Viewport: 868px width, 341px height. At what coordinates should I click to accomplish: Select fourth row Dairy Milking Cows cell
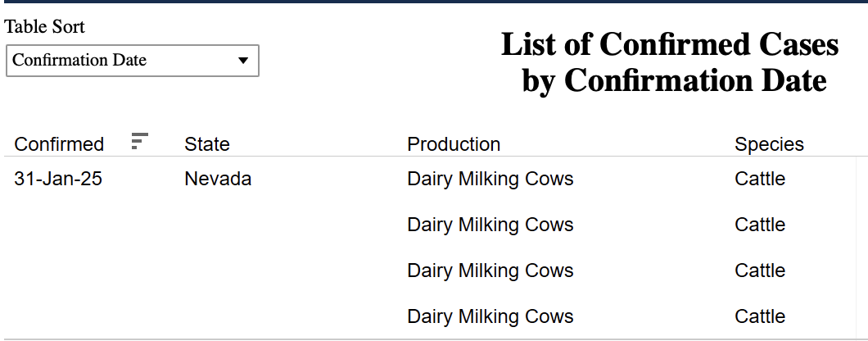coord(490,316)
